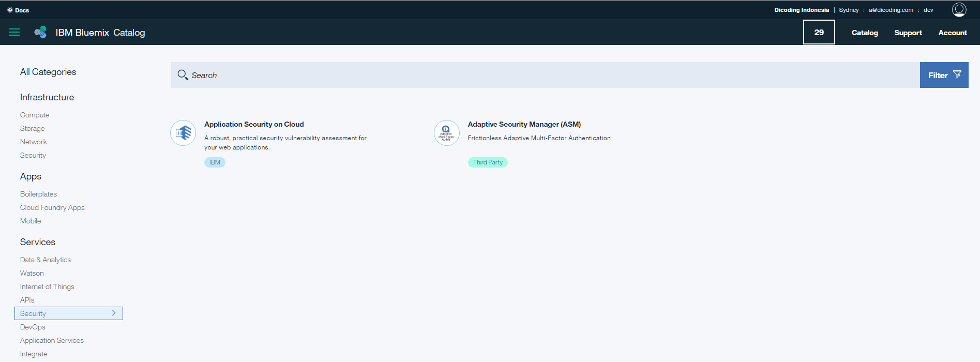Click the IBM Bluemix logo icon

[x=40, y=32]
